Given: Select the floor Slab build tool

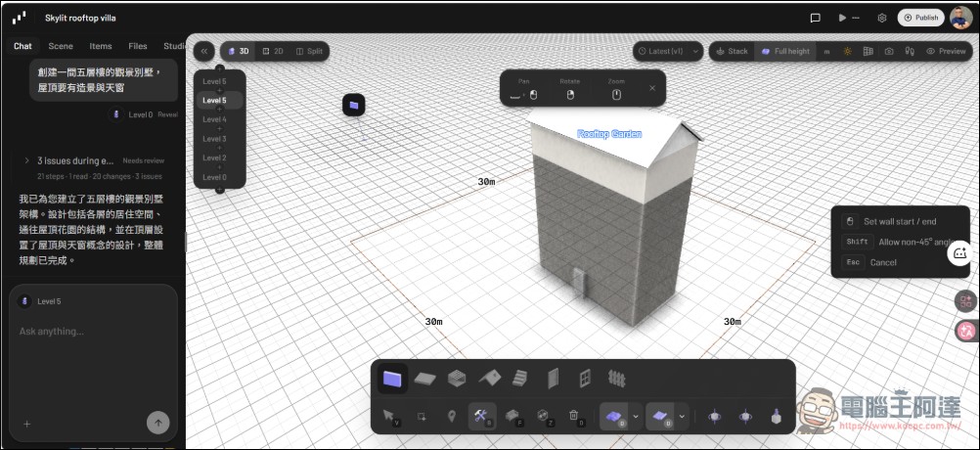Looking at the screenshot, I should (425, 379).
